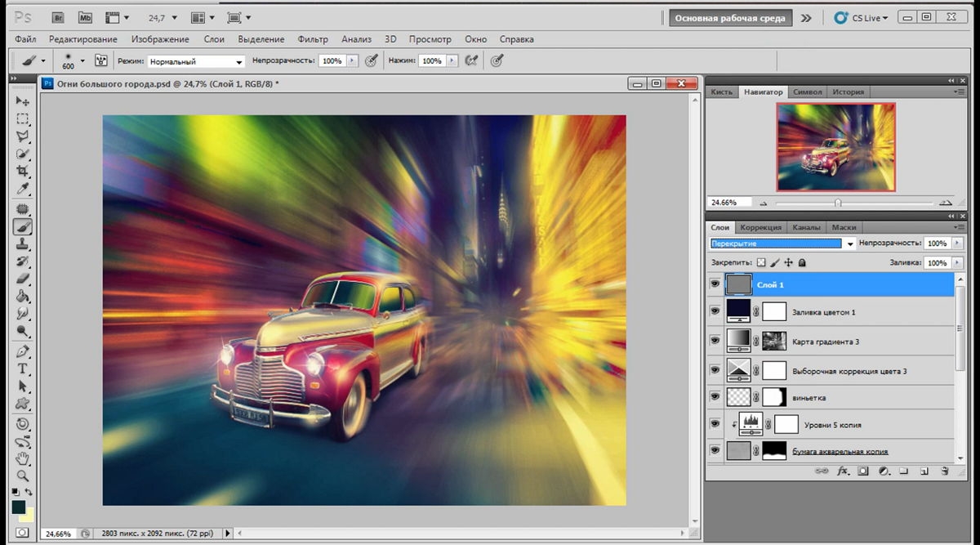The width and height of the screenshot is (980, 545).
Task: Switch to the Каналы tab
Action: [807, 227]
